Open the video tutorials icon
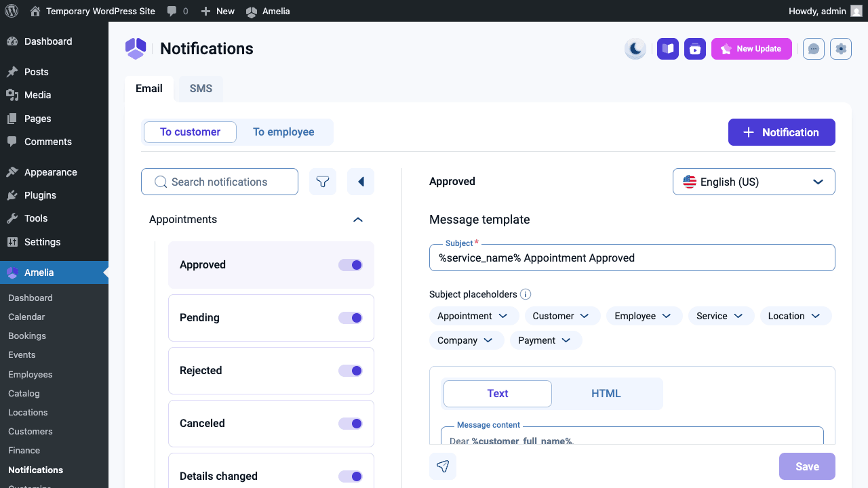The image size is (868, 488). pos(695,49)
